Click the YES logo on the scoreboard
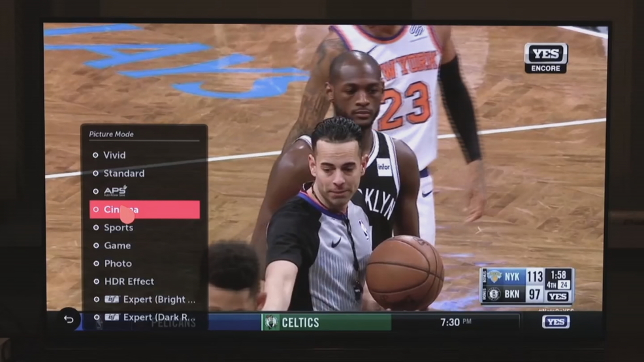Image resolution: width=644 pixels, height=362 pixels. point(558,296)
